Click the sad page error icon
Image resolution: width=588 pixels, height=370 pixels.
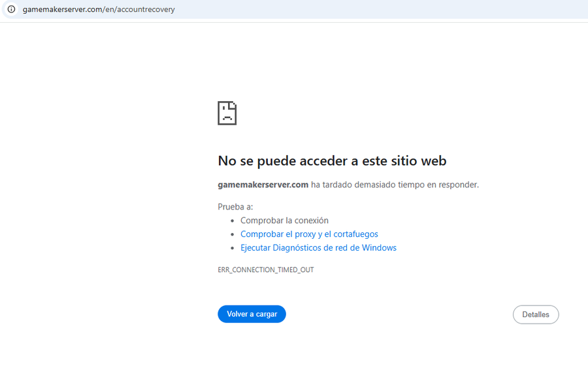coord(227,113)
